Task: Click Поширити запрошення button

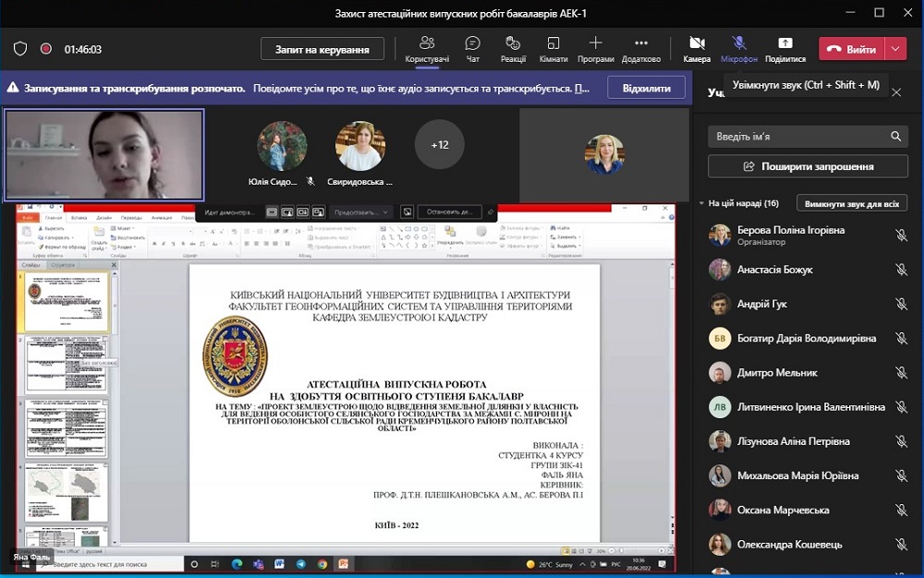Action: point(808,166)
